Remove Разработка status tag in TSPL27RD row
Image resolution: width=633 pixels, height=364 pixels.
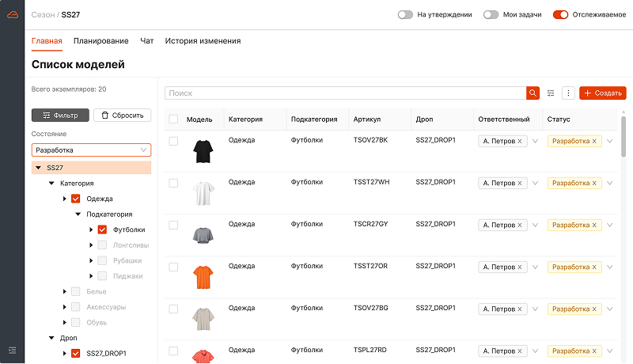594,351
